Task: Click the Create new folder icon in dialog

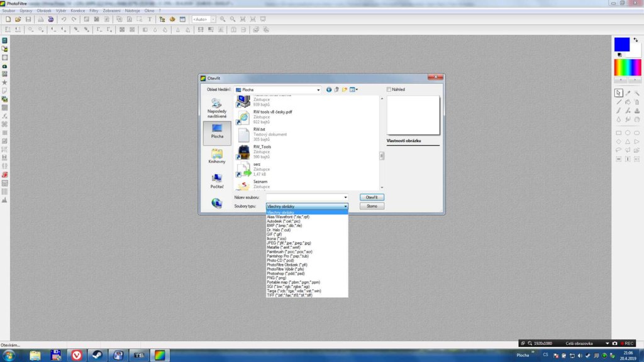Action: pos(345,89)
